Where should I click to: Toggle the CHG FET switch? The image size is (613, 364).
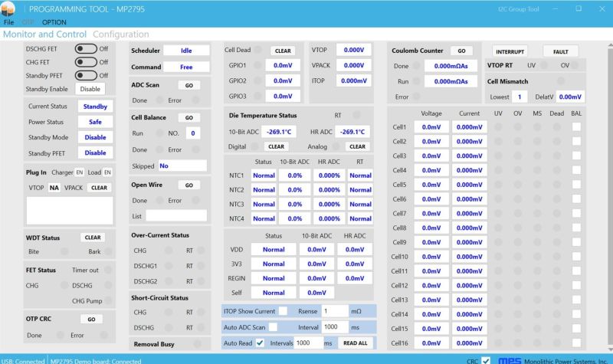tap(86, 62)
